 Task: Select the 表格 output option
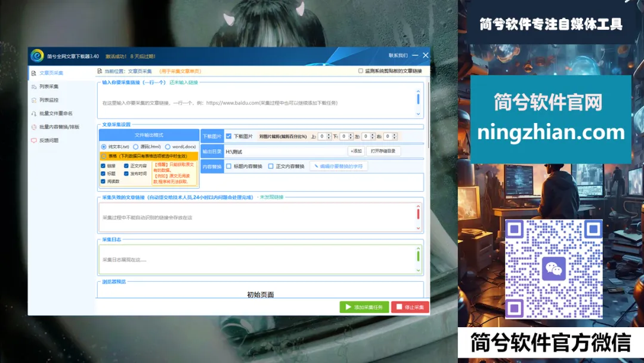point(104,156)
